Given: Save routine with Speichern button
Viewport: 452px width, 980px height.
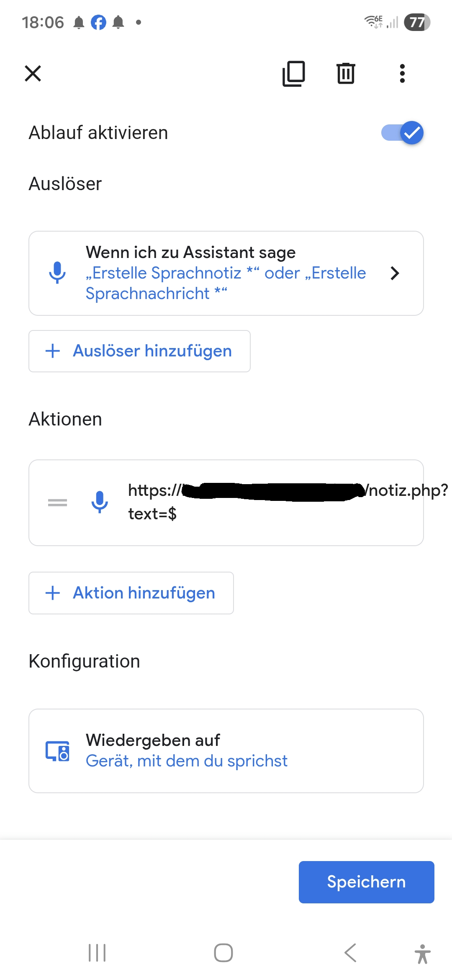Looking at the screenshot, I should [366, 882].
